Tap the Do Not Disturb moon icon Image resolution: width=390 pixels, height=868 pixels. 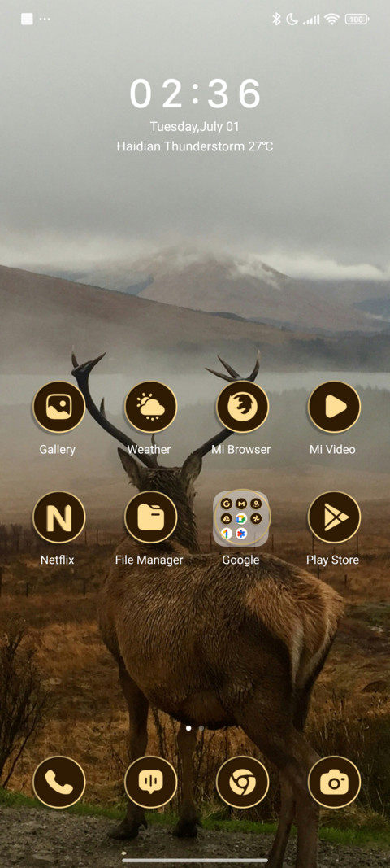[292, 20]
